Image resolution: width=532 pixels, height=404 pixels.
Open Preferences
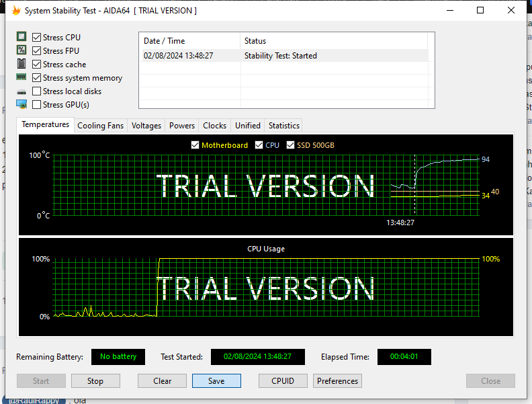pyautogui.click(x=338, y=381)
